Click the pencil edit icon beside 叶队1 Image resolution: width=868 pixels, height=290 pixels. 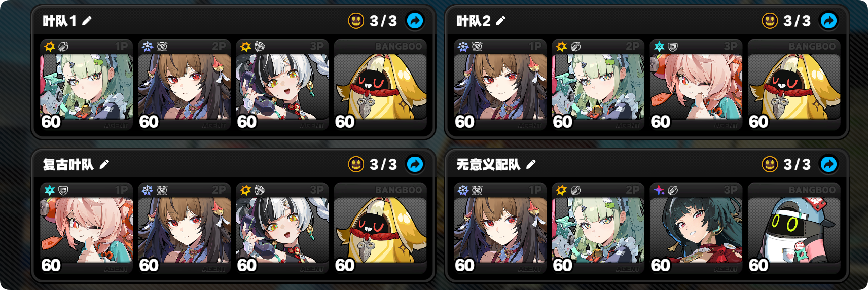87,21
